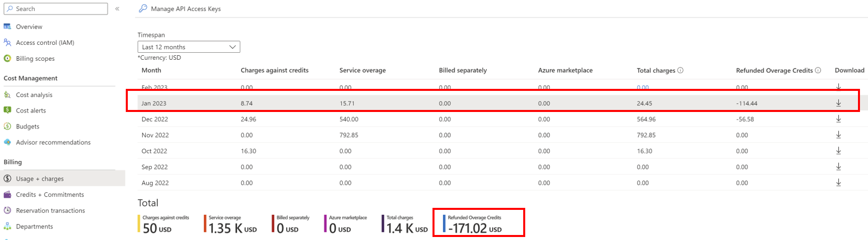Click Refunded Overage Credits info icon

tap(818, 70)
